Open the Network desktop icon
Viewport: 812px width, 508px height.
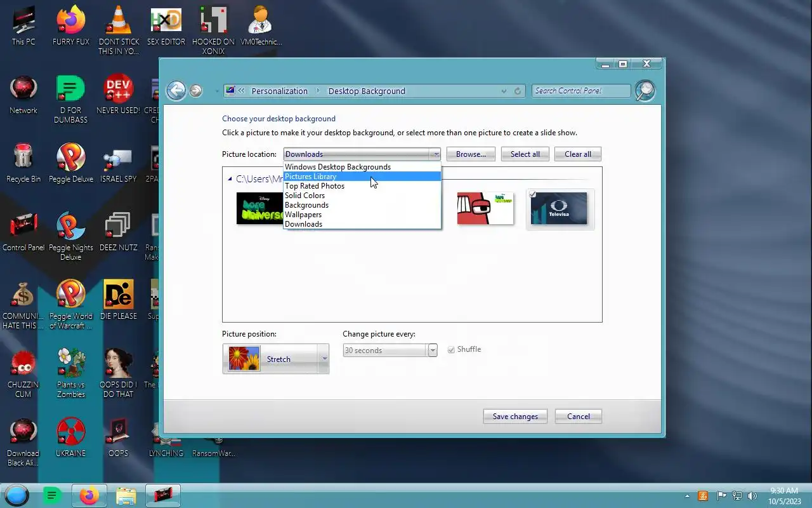click(x=23, y=95)
